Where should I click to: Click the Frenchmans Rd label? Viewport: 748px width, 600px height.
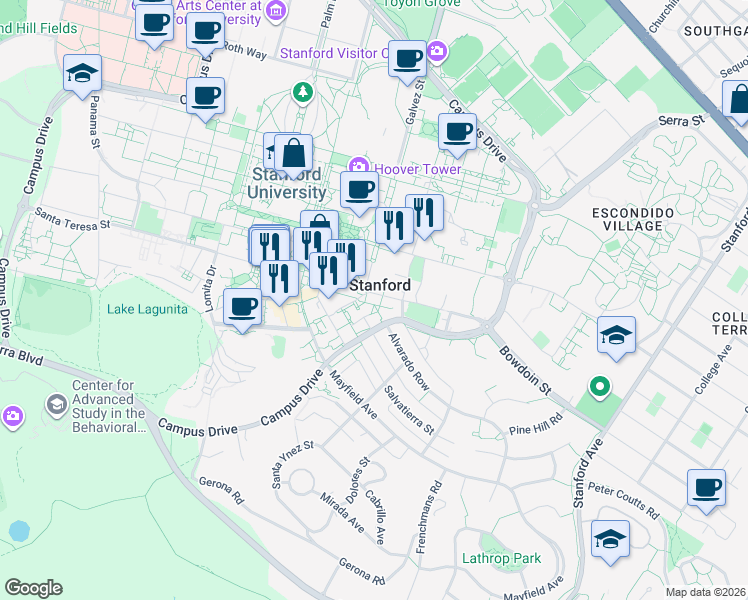[x=429, y=517]
